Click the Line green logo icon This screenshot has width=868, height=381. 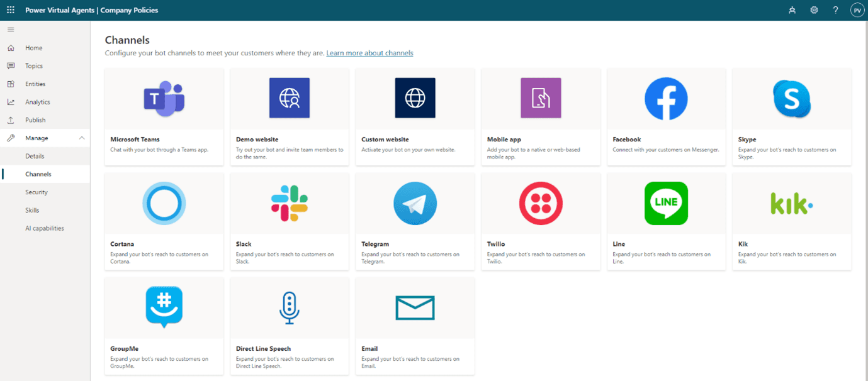666,203
